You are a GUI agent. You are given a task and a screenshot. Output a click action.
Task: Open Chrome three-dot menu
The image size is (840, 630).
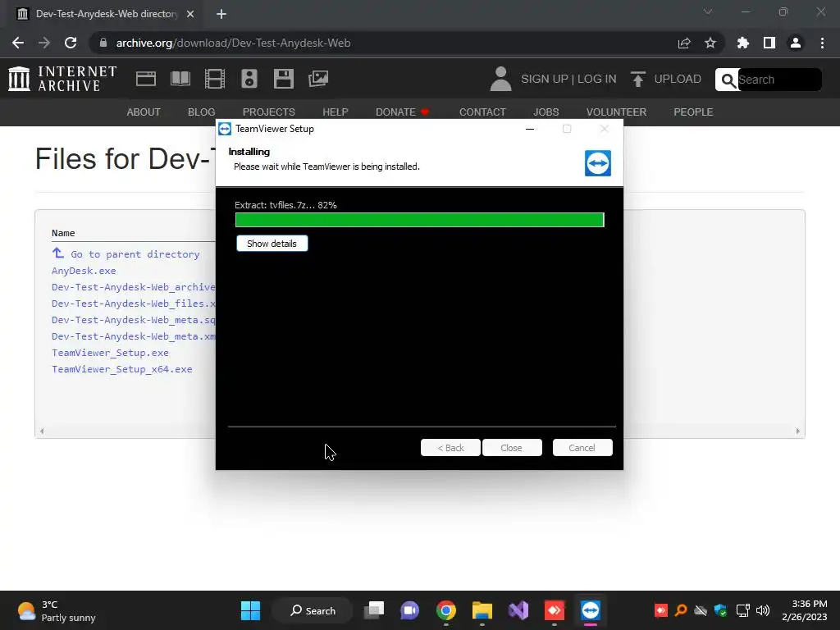click(x=822, y=43)
